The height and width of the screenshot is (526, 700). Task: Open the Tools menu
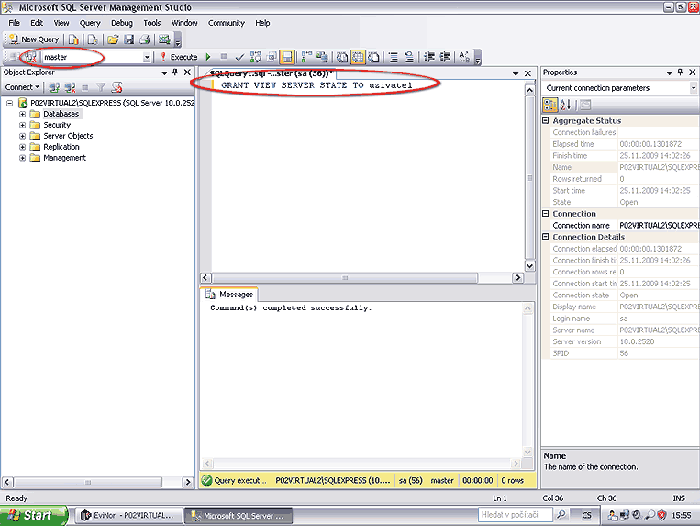click(152, 23)
